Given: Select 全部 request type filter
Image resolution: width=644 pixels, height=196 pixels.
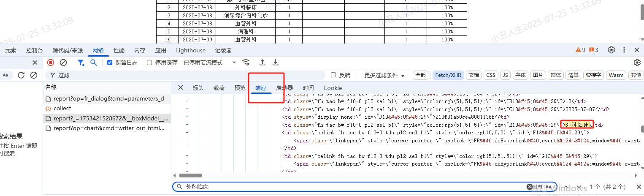Looking at the screenshot, I should tap(420, 75).
